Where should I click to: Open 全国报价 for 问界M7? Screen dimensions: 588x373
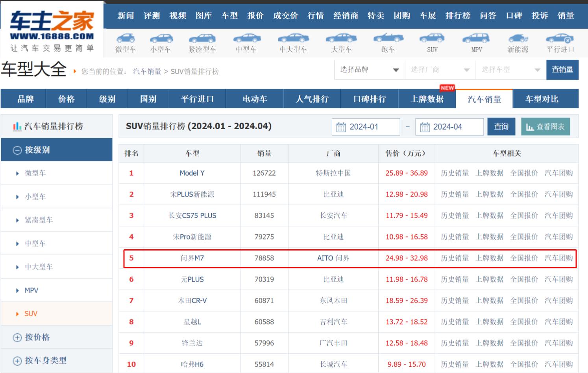pyautogui.click(x=524, y=258)
